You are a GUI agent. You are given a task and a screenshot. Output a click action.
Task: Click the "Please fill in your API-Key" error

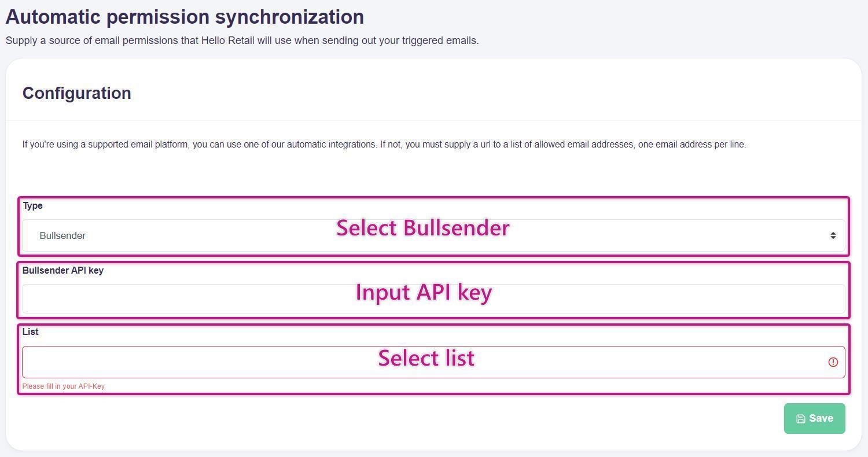click(64, 386)
